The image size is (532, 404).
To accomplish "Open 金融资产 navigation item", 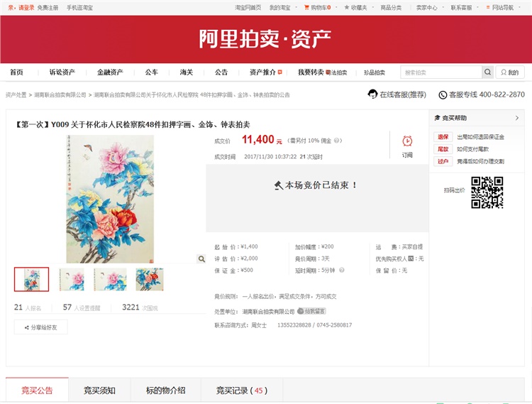I will click(110, 72).
